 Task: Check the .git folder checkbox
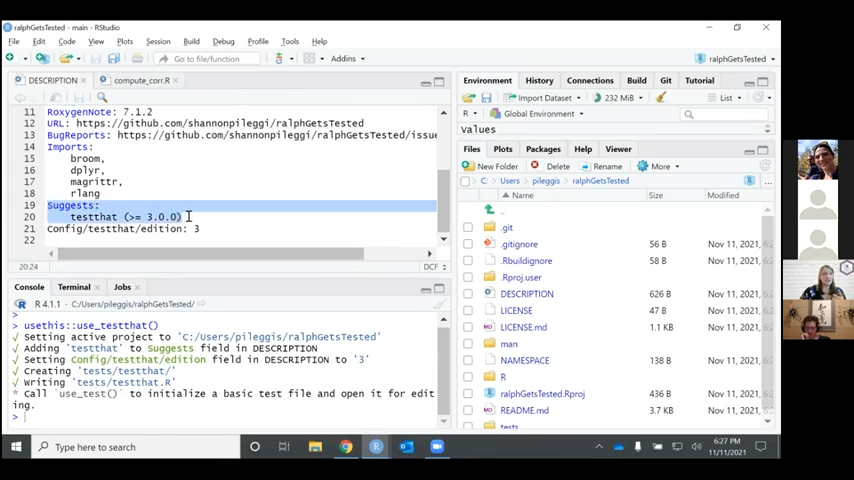pyautogui.click(x=468, y=227)
